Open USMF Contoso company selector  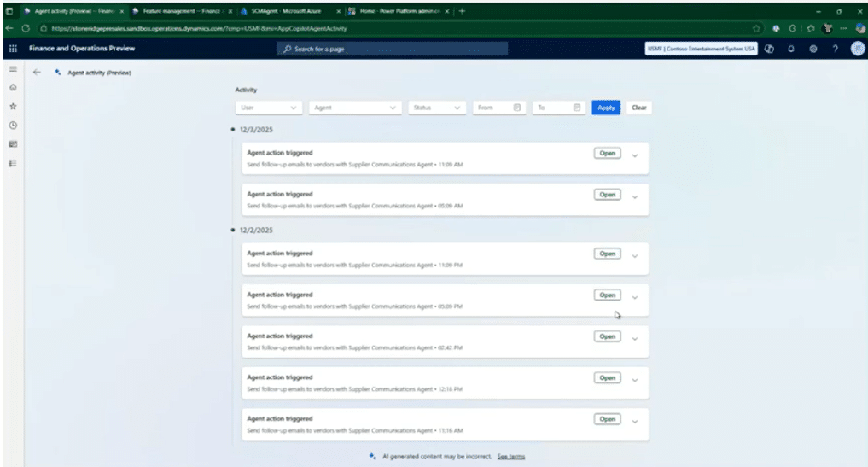tap(701, 49)
